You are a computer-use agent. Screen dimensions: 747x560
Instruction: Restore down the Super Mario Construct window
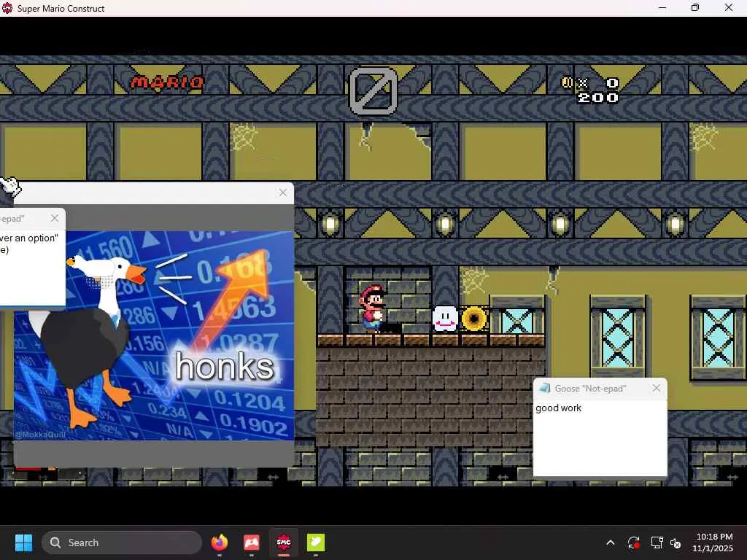tap(695, 8)
